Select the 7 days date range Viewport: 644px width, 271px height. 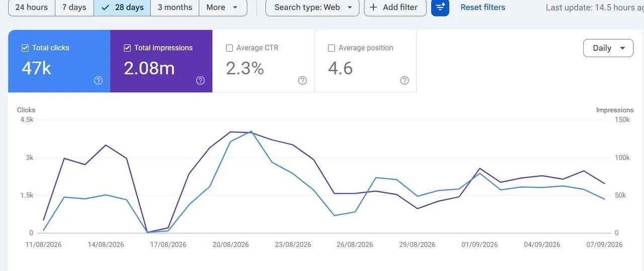[74, 8]
